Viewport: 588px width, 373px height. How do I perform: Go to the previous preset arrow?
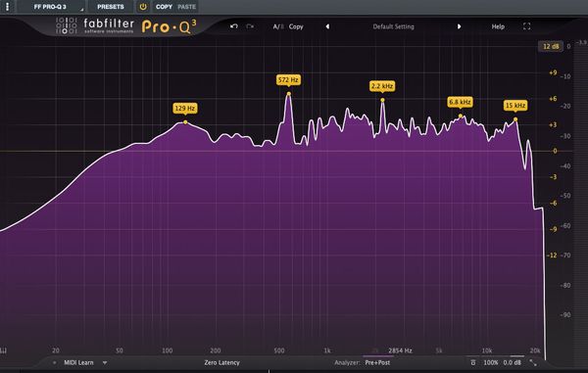click(327, 26)
